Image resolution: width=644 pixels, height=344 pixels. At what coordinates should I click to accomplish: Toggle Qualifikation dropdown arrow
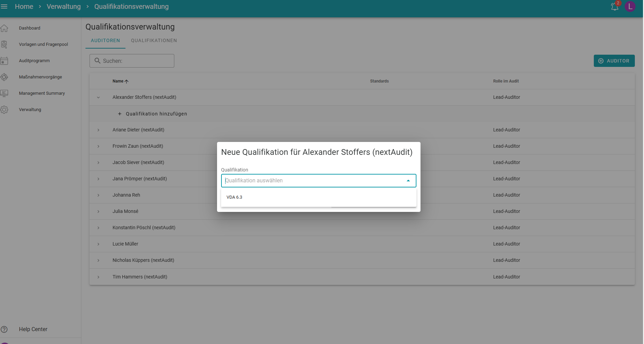coord(408,181)
